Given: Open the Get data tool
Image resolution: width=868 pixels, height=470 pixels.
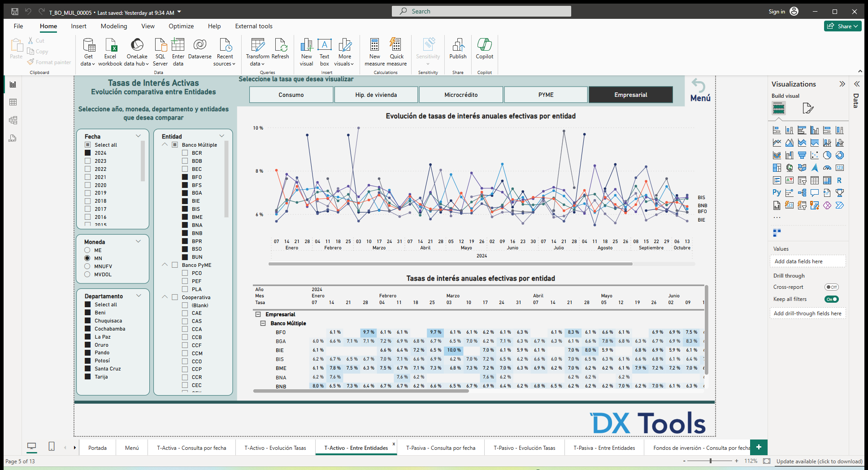Looking at the screenshot, I should tap(88, 50).
